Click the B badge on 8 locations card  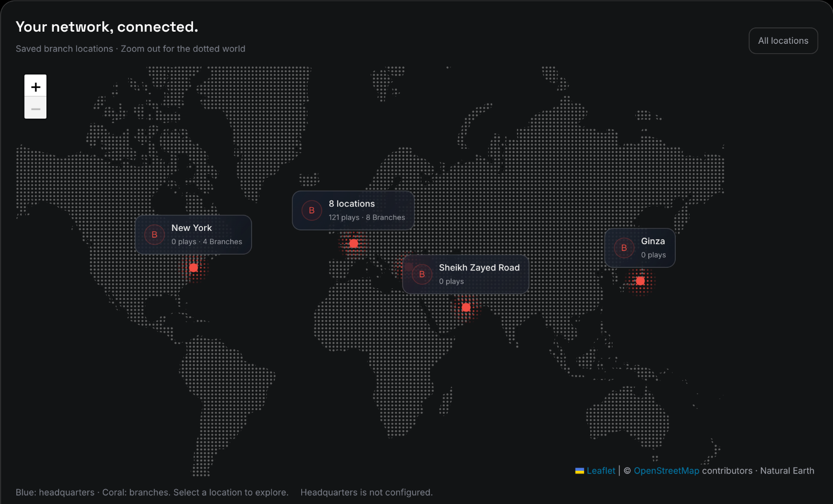pos(312,210)
